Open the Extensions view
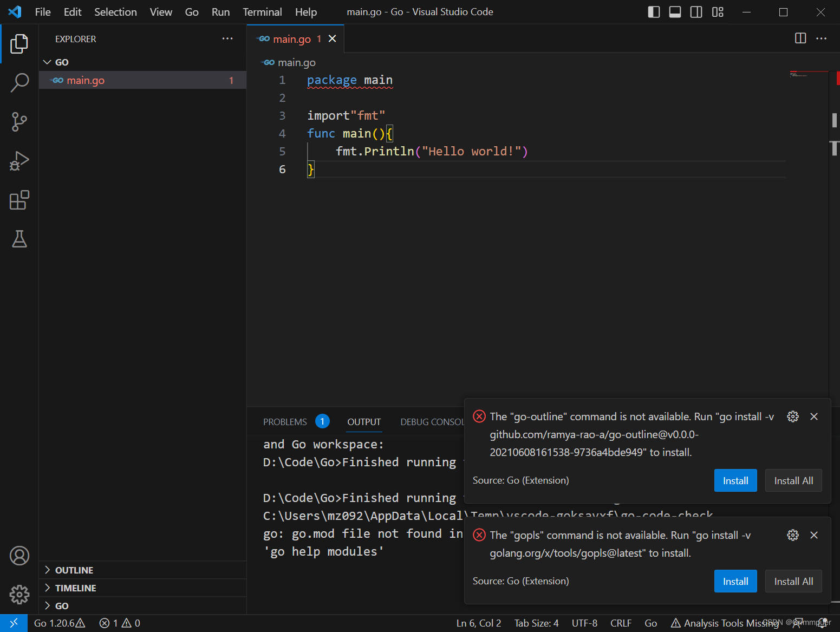 click(x=19, y=200)
